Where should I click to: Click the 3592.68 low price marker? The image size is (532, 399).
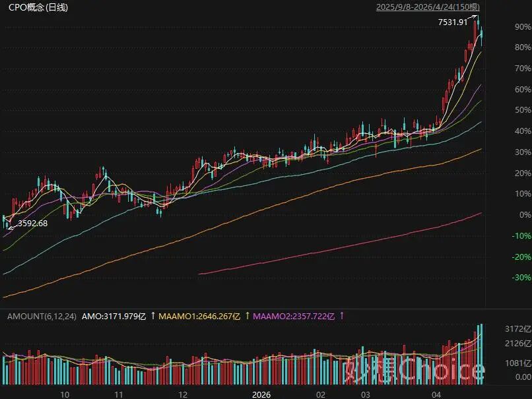(32, 224)
